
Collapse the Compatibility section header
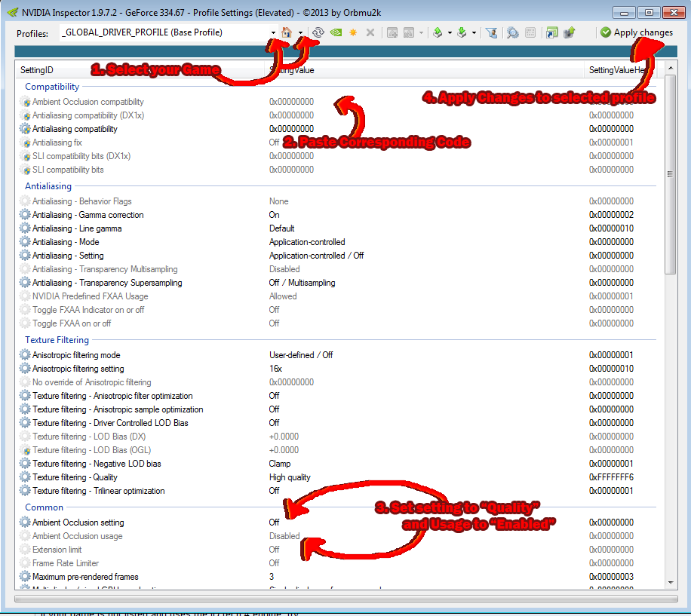click(x=52, y=86)
